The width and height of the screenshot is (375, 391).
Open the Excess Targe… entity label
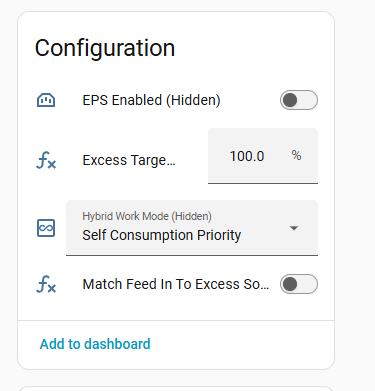pyautogui.click(x=129, y=160)
